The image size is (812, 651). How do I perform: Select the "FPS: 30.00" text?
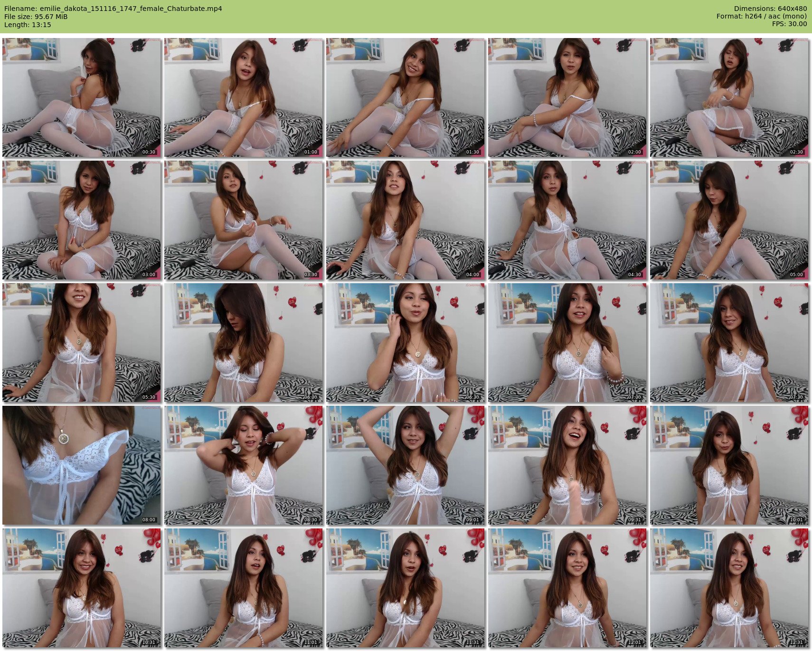tap(789, 24)
